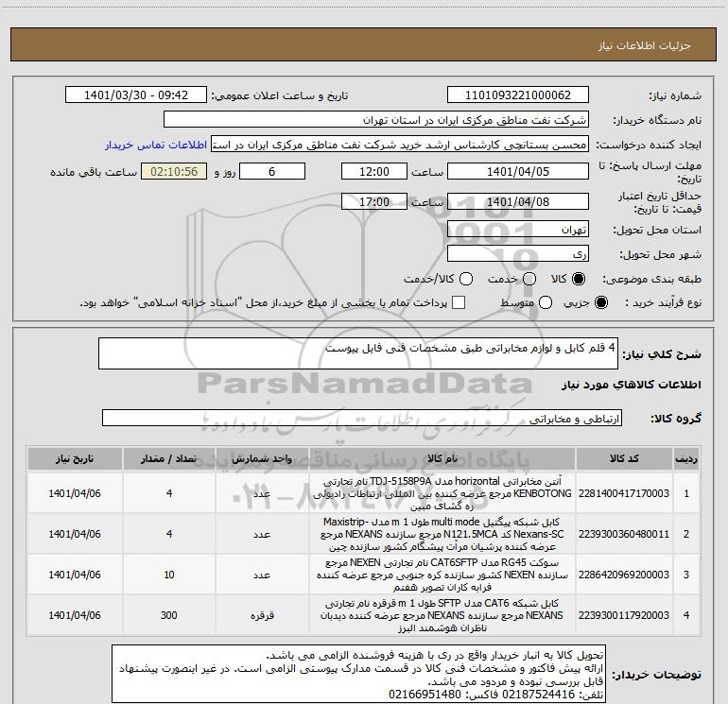Click product code 2286420969200003
728x704 pixels.
[x=624, y=575]
